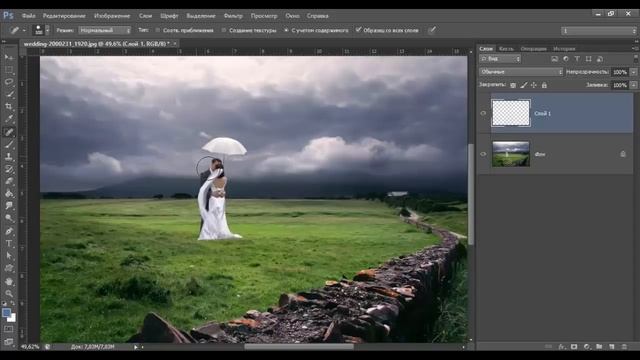Select Create Texture radio option

coord(224,30)
